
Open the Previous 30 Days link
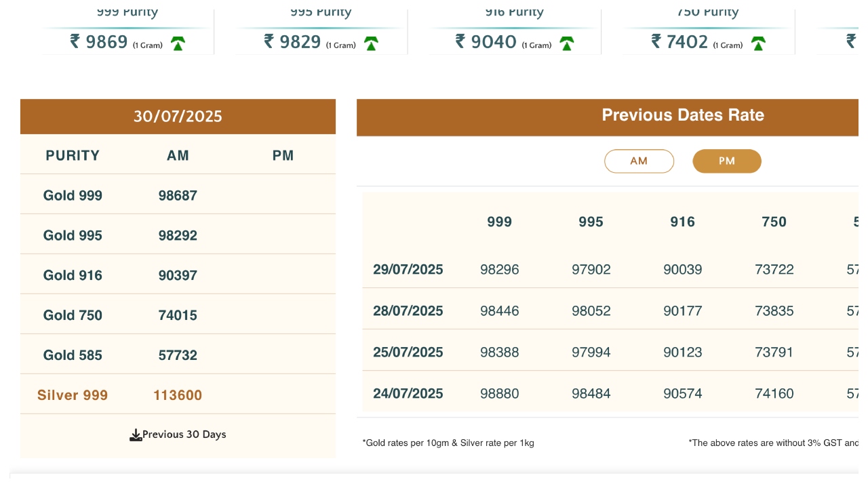click(184, 434)
